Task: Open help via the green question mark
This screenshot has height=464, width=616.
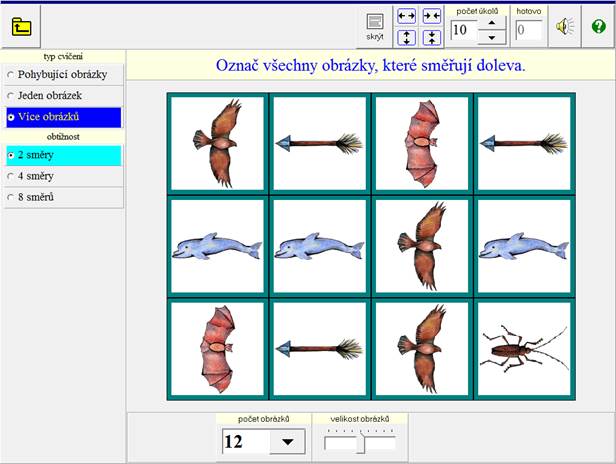Action: 598,27
